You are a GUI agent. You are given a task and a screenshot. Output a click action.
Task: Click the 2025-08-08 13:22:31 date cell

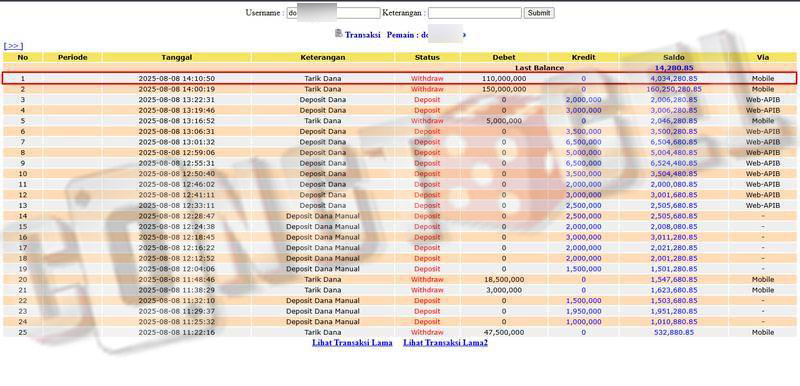(x=177, y=100)
